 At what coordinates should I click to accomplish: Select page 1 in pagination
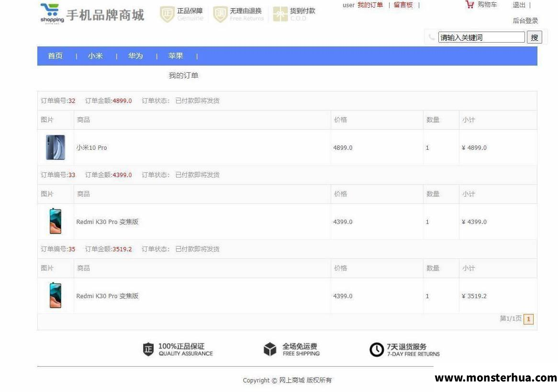click(528, 319)
